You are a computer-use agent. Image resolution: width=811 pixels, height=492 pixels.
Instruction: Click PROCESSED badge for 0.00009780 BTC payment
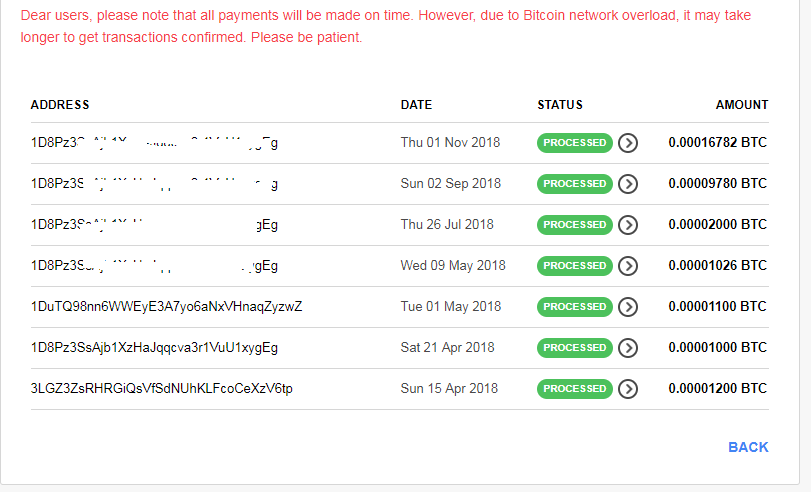[575, 184]
